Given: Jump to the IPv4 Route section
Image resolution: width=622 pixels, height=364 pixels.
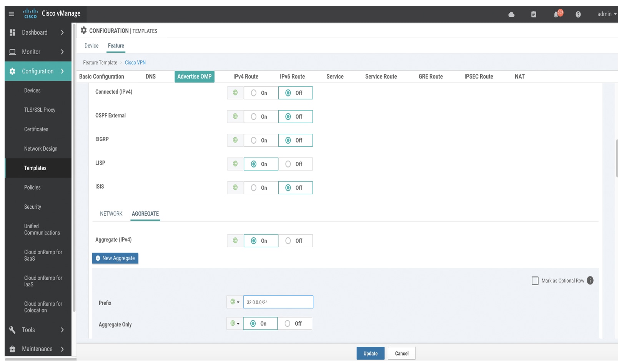Looking at the screenshot, I should 246,76.
